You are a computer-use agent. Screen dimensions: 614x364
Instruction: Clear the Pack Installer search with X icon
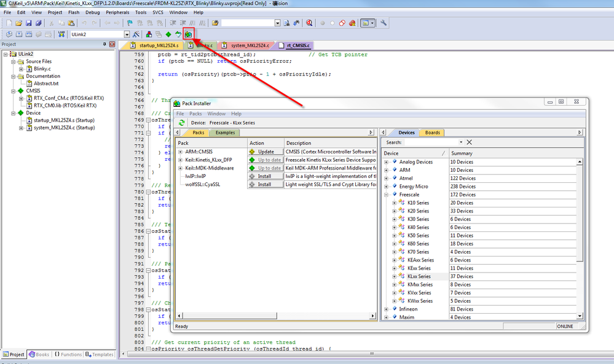(469, 142)
